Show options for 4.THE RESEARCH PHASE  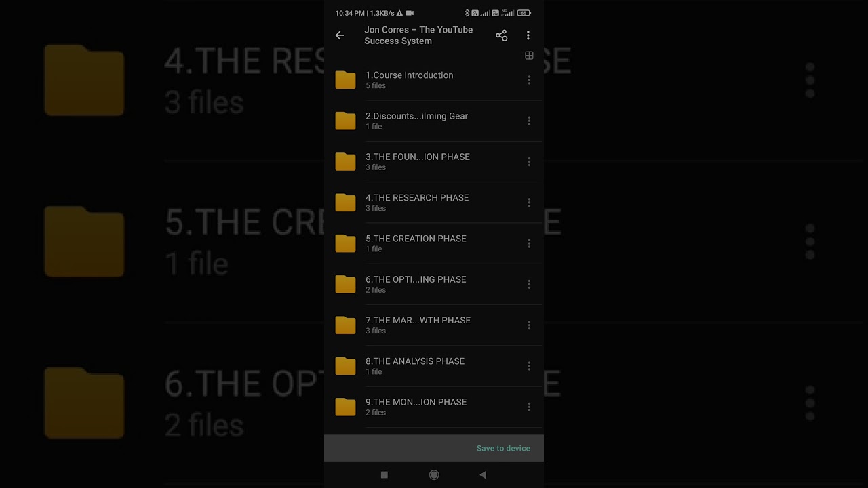pyautogui.click(x=529, y=203)
